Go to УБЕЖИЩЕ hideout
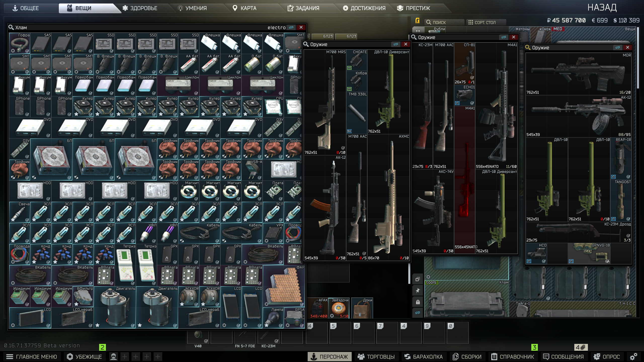Viewport: 644px width, 362px height. pyautogui.click(x=84, y=356)
